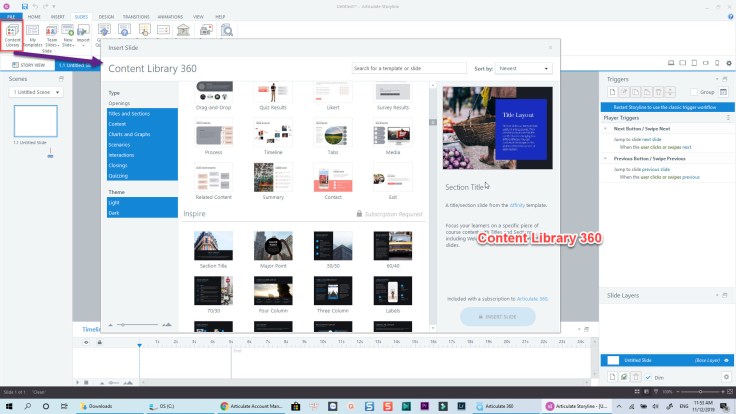This screenshot has width=736, height=414.
Task: Switch to phone portrait preview icon
Action: (717, 63)
